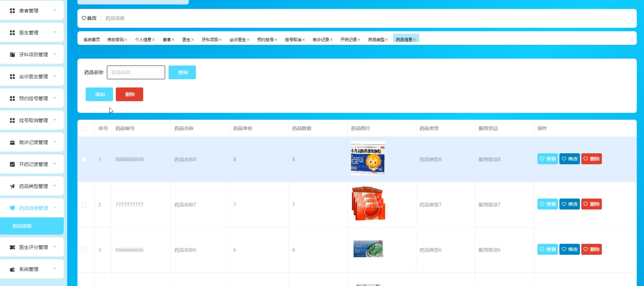This screenshot has width=644, height=286.
Task: Click the 就诊记录管理 briefcase icon
Action: tap(12, 142)
